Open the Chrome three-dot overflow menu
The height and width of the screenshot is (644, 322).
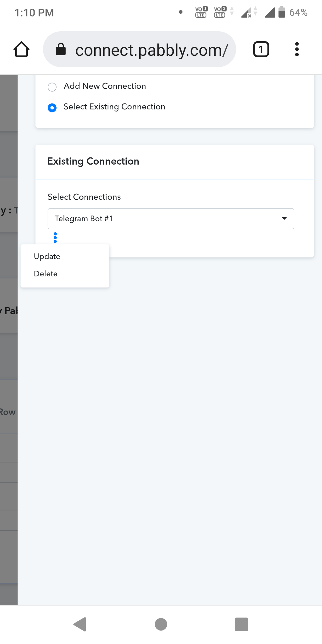coord(297,49)
